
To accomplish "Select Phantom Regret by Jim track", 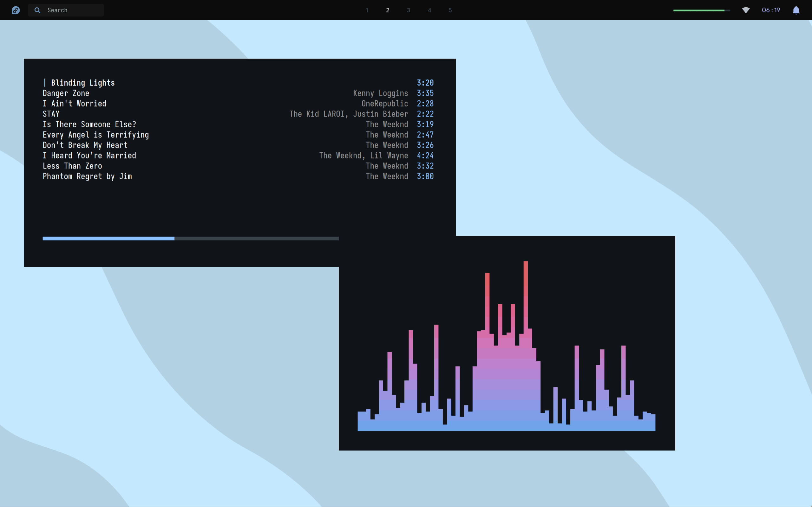I will coord(87,176).
